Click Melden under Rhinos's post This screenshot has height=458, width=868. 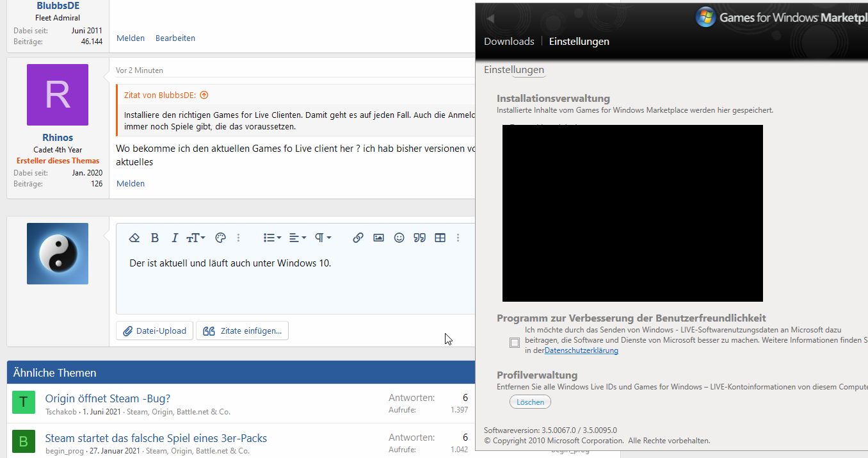[x=131, y=183]
